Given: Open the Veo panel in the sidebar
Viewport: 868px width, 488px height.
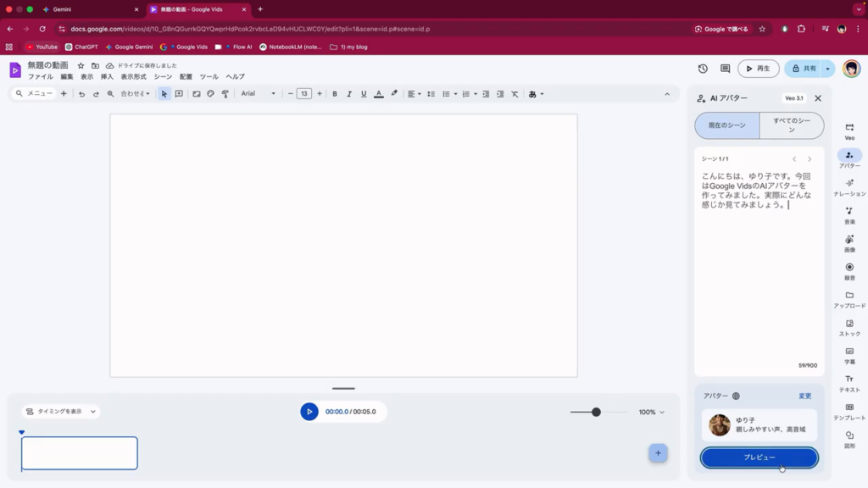Looking at the screenshot, I should (849, 130).
